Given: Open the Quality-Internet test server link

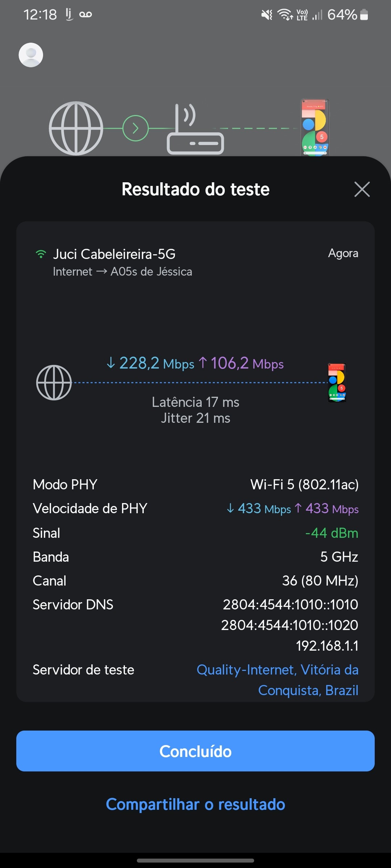Looking at the screenshot, I should pyautogui.click(x=277, y=680).
